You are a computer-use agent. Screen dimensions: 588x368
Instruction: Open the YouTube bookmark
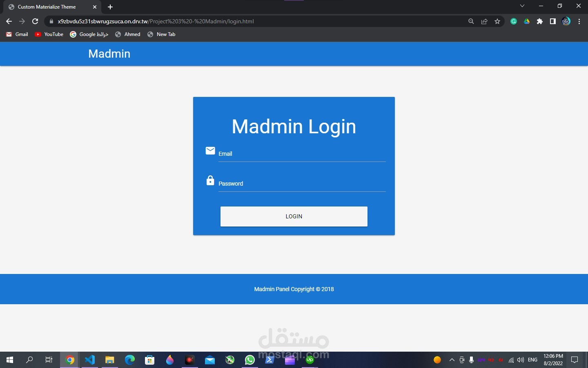point(49,34)
